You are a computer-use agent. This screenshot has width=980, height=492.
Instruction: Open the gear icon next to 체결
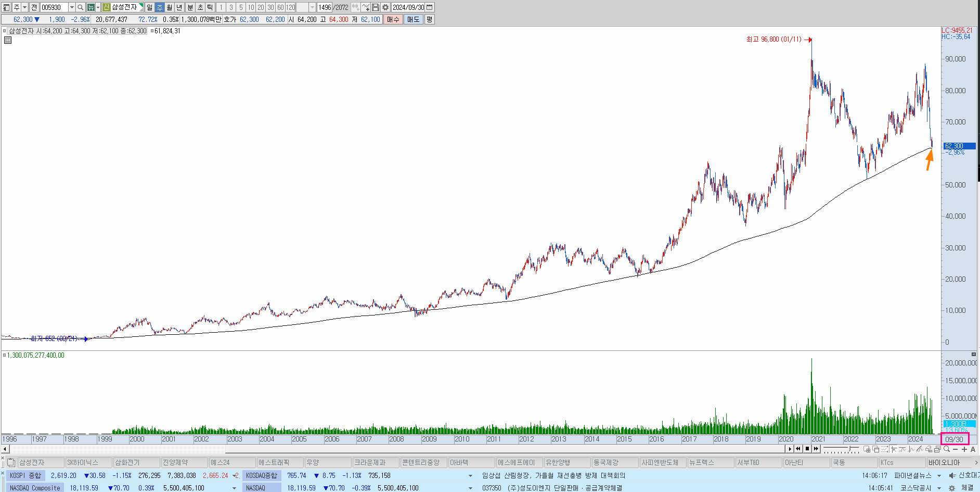pyautogui.click(x=952, y=488)
